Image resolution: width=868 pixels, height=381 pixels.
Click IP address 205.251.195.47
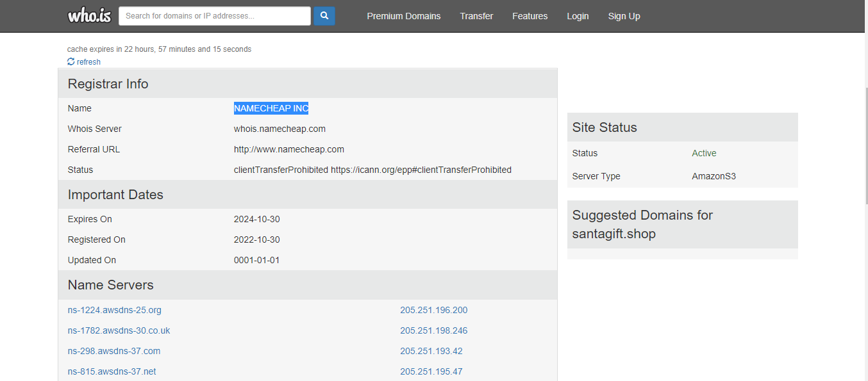431,371
